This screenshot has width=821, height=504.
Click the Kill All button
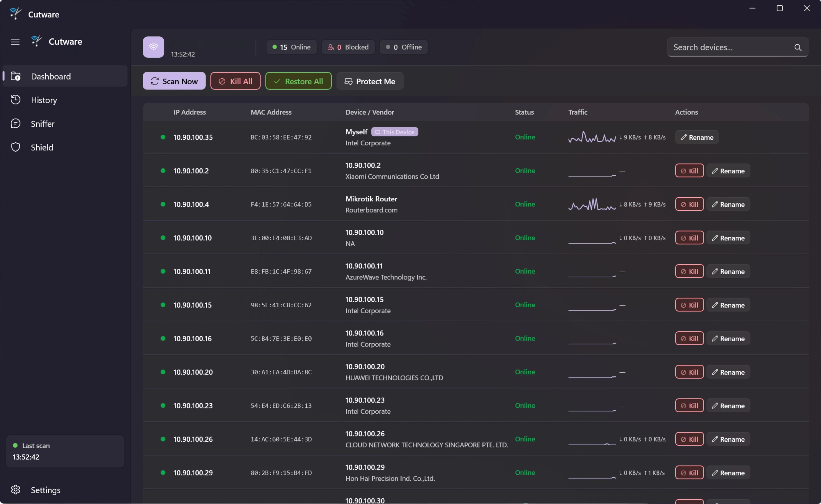[x=235, y=81]
